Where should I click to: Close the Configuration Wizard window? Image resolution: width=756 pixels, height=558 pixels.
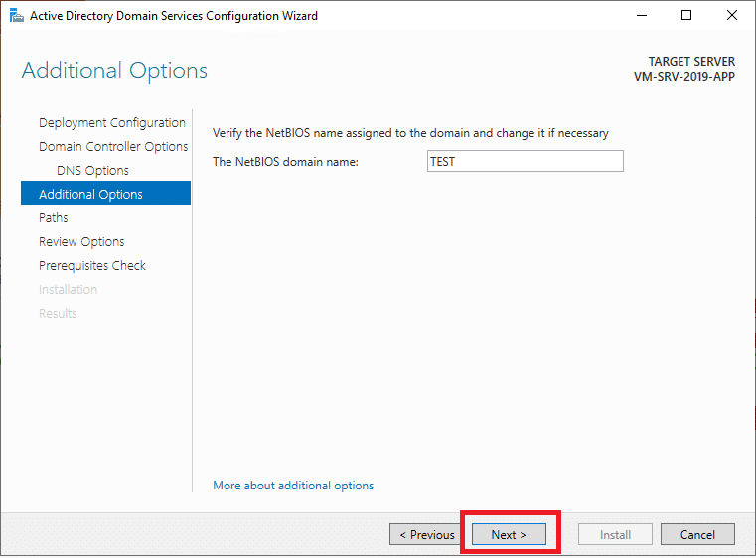(x=732, y=16)
